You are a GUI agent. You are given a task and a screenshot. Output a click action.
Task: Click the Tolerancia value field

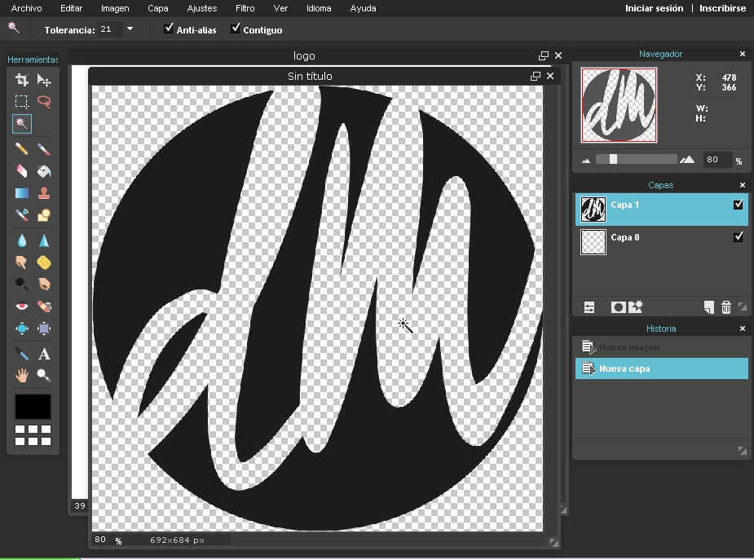(110, 29)
